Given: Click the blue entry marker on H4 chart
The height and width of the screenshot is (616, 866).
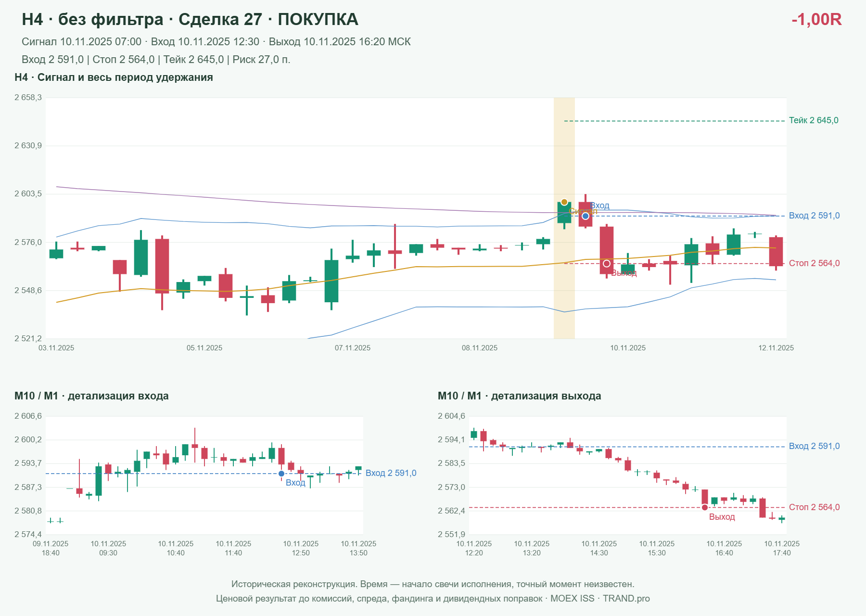Looking at the screenshot, I should (586, 216).
